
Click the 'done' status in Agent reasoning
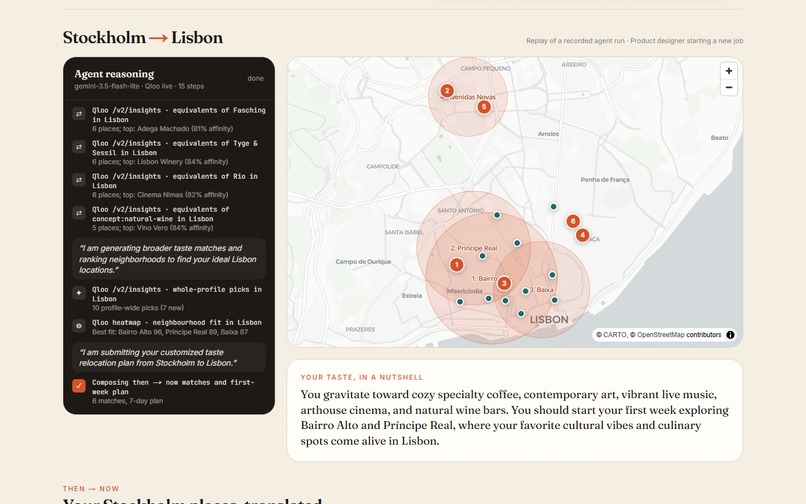255,79
